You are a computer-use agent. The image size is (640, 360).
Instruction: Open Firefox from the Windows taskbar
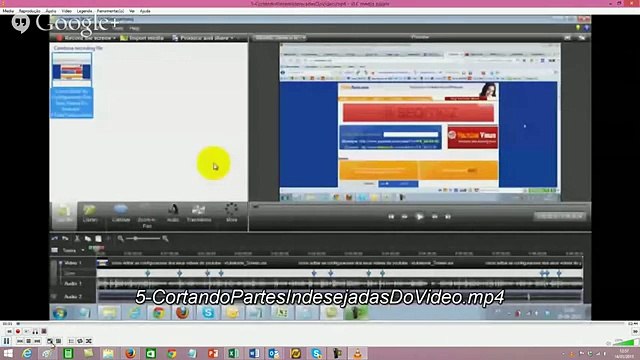click(x=131, y=353)
